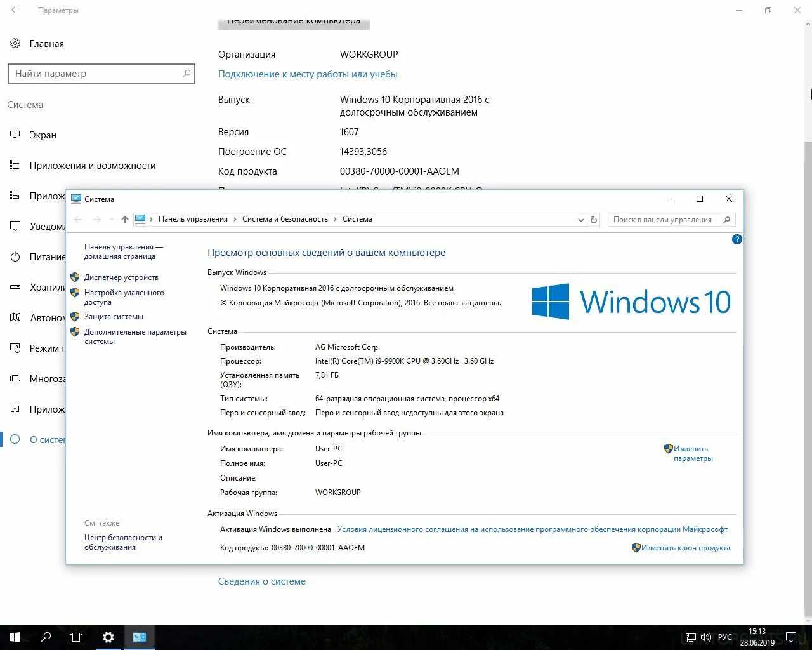
Task: Click the taskbar network icon
Action: point(691,637)
